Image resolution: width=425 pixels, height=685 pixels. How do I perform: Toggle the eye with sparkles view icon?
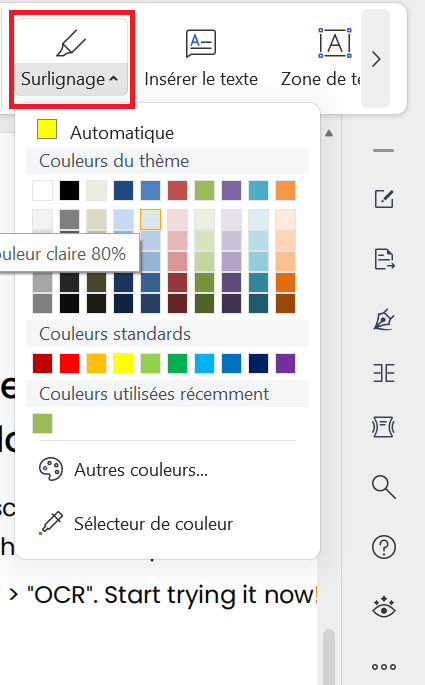384,607
